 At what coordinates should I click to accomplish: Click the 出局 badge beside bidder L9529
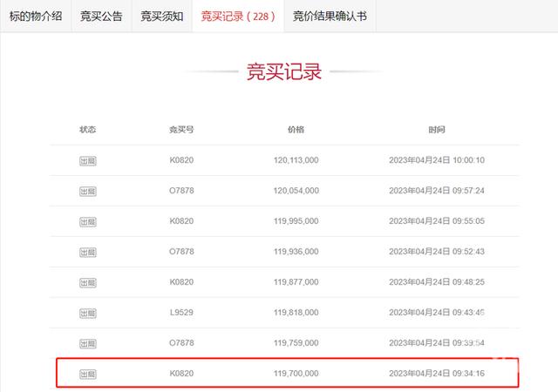pyautogui.click(x=87, y=313)
